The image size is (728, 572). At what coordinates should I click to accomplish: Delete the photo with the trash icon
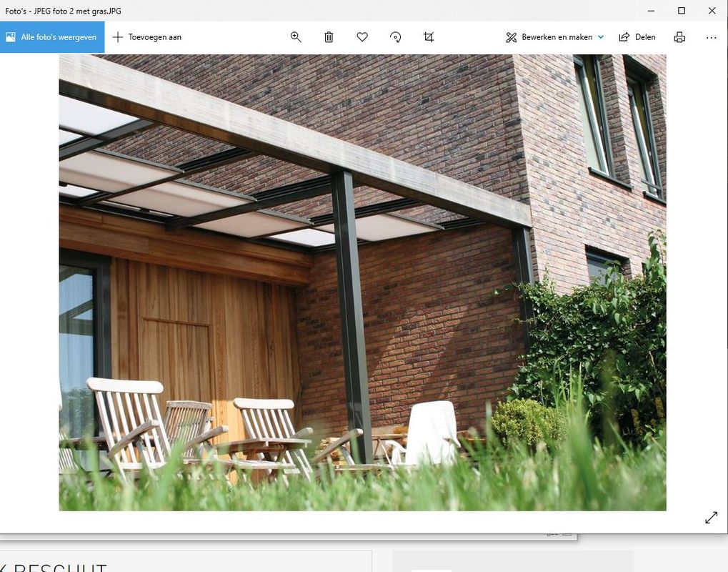(329, 37)
